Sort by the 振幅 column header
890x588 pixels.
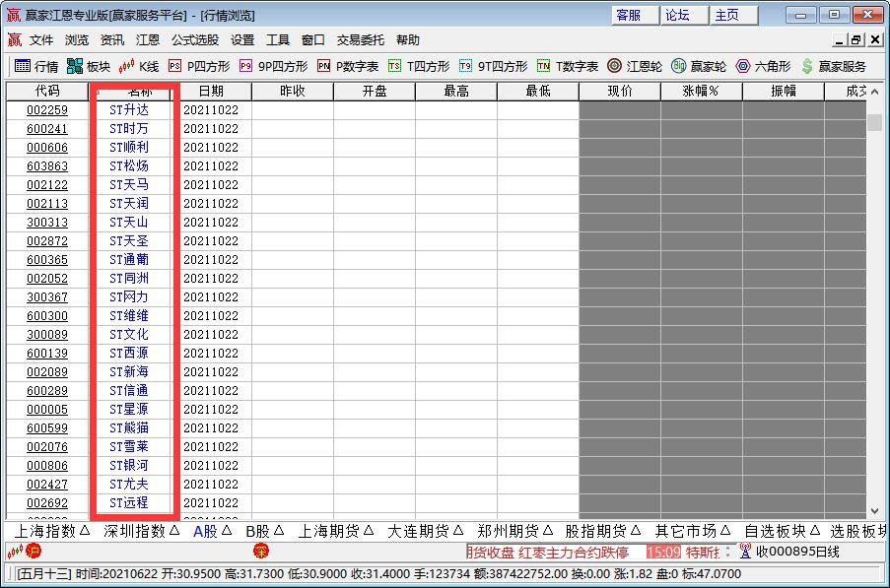point(784,91)
